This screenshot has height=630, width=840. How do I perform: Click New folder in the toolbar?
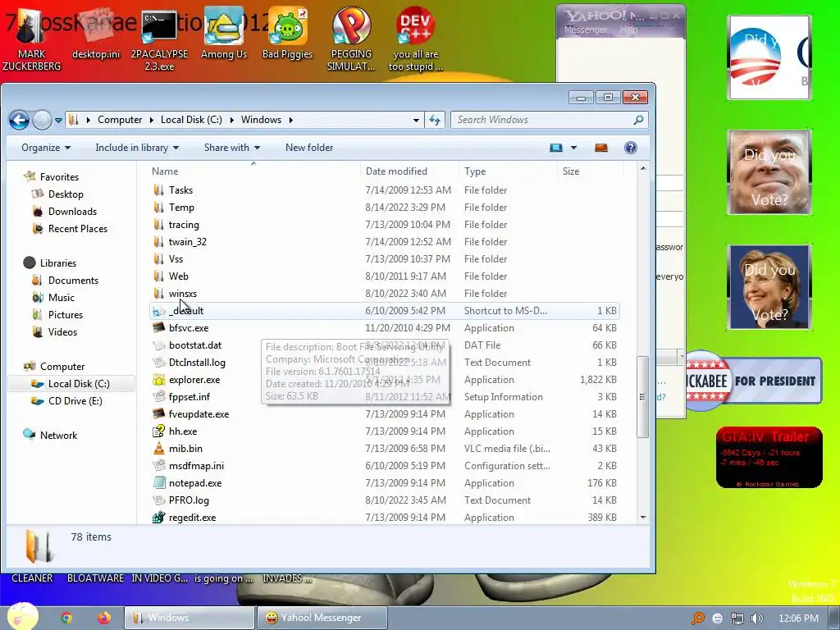coord(309,148)
